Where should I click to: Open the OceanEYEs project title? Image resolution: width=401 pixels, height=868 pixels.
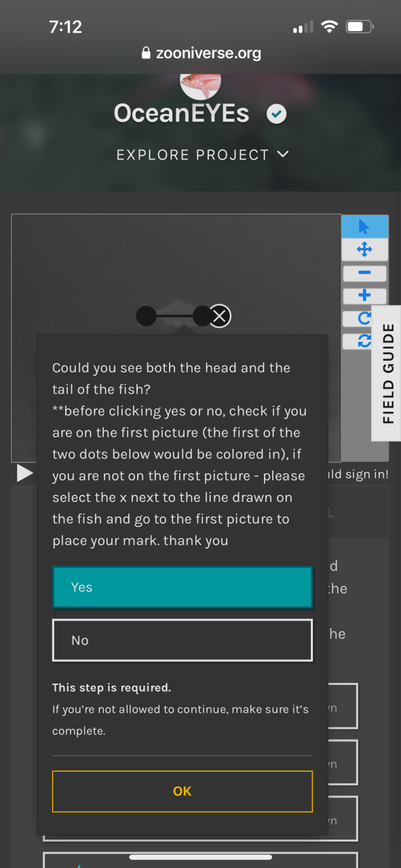click(x=181, y=114)
